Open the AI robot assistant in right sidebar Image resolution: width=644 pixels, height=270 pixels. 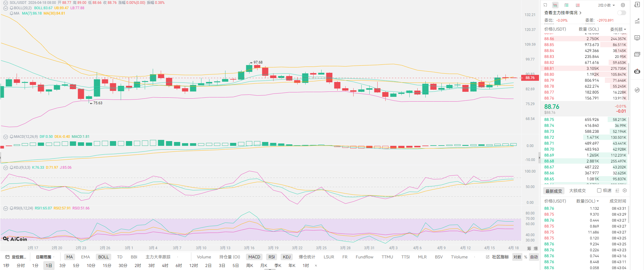[x=637, y=71]
